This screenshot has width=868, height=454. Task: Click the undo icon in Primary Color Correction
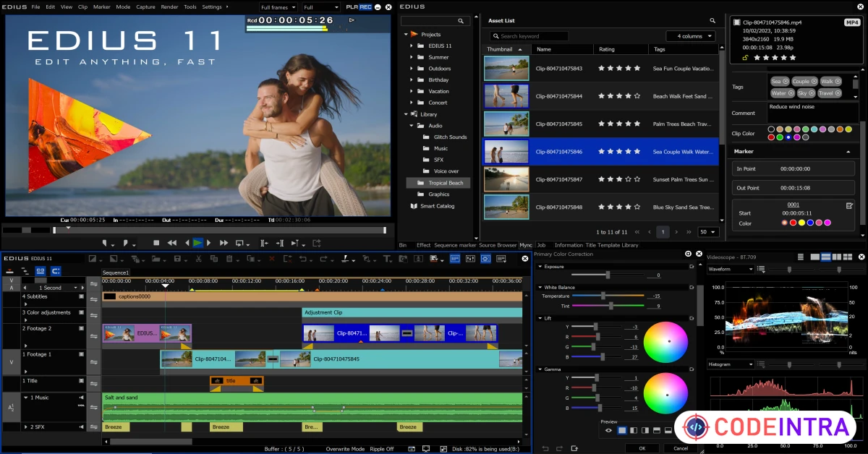pos(545,448)
